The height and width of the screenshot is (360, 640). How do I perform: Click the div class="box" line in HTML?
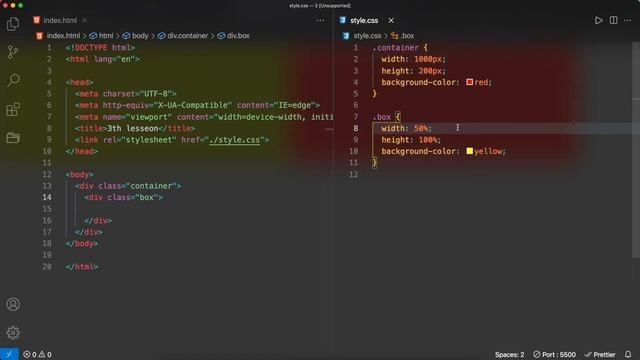coord(123,198)
